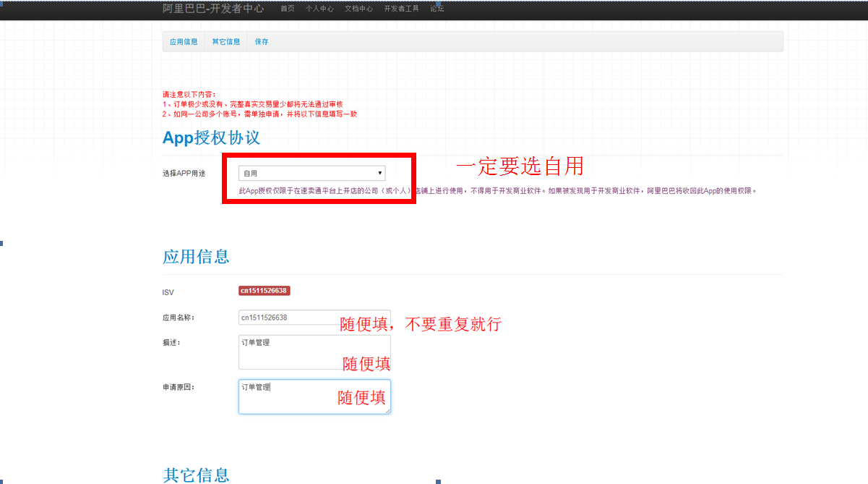This screenshot has width=868, height=484.
Task: Click the dropdown arrow of the 自用 select
Action: pos(380,174)
